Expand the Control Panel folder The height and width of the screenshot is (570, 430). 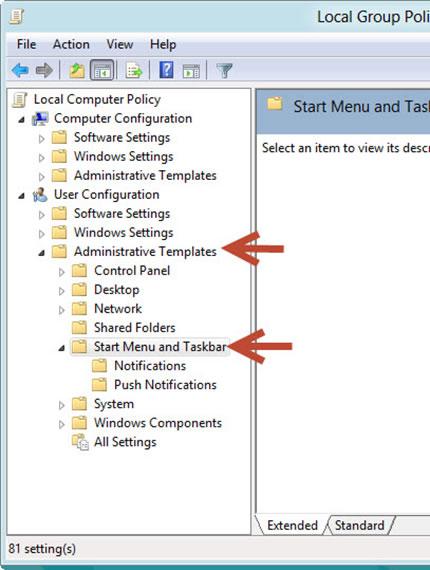pyautogui.click(x=62, y=272)
